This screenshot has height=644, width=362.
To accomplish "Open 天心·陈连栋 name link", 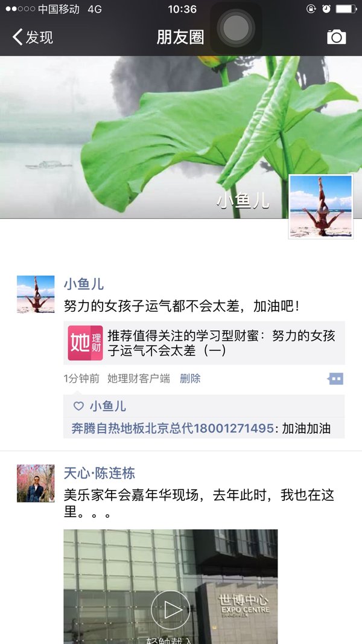I will coord(99,473).
